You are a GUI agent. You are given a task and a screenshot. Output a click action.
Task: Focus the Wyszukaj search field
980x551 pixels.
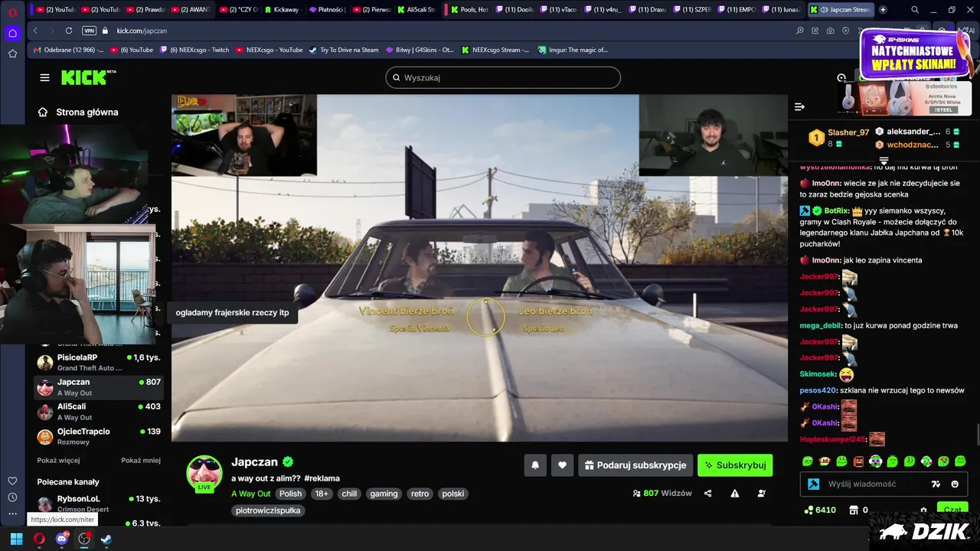coord(503,77)
